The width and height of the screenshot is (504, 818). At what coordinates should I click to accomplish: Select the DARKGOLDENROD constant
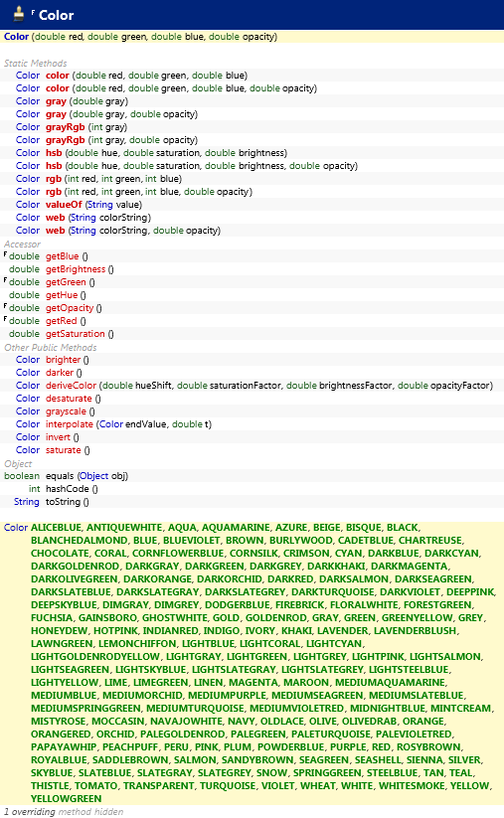(x=76, y=567)
